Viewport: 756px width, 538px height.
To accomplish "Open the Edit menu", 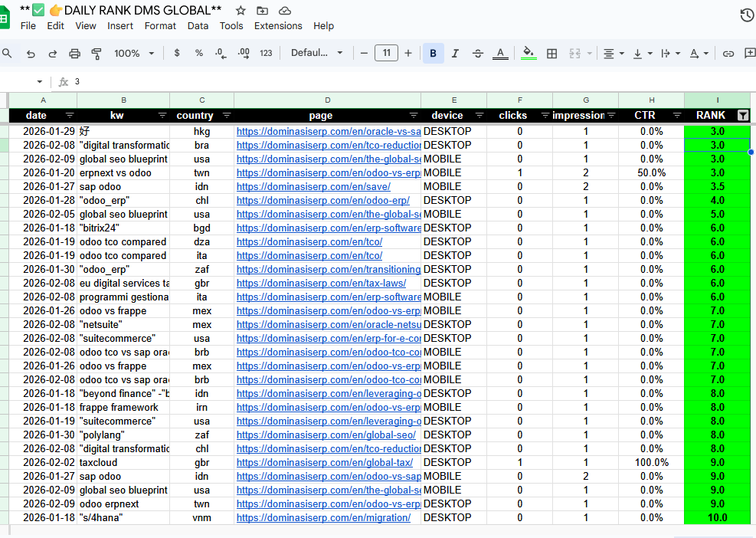I will coord(55,26).
